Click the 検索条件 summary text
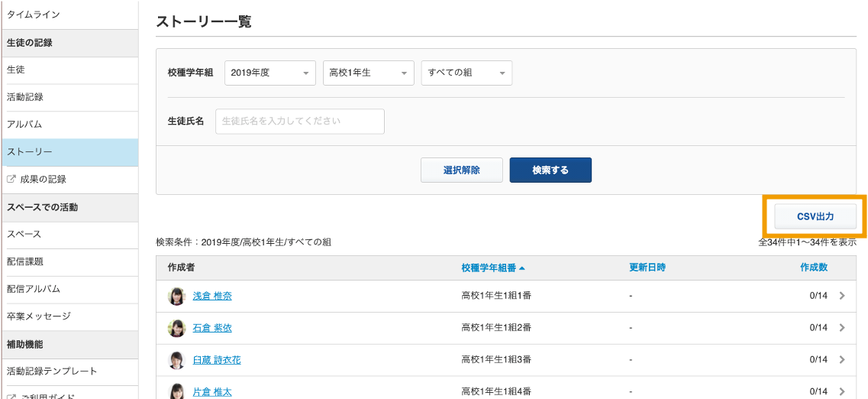 click(x=244, y=242)
